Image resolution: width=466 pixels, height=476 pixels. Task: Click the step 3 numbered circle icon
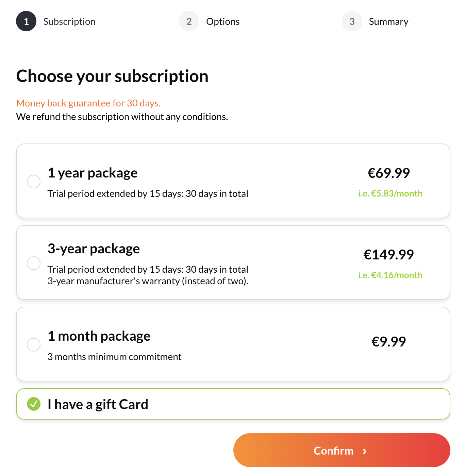(352, 21)
